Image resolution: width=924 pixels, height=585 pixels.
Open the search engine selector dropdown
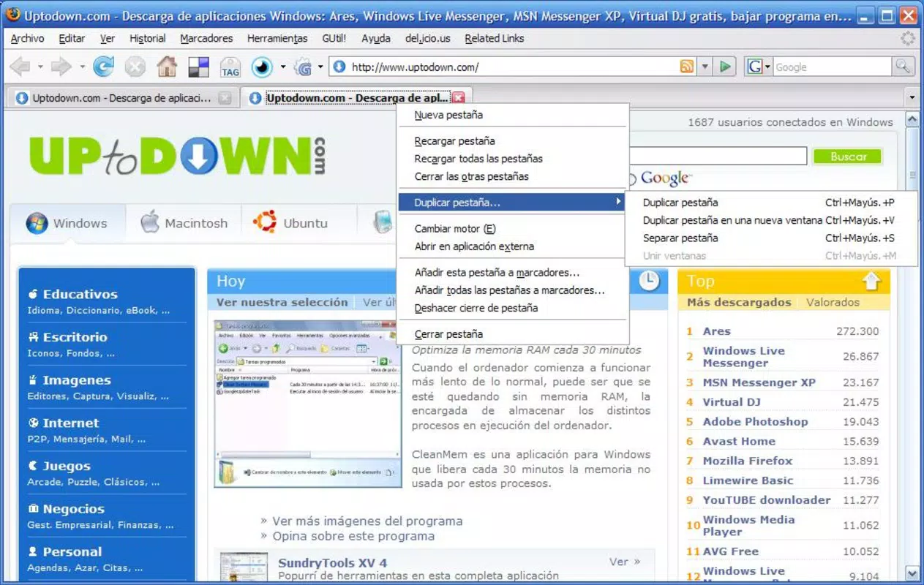click(767, 67)
